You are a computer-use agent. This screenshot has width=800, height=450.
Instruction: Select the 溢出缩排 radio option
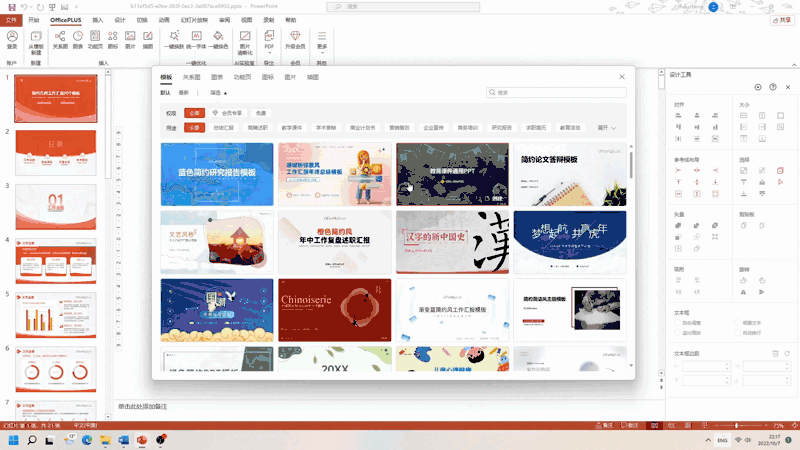point(688,333)
